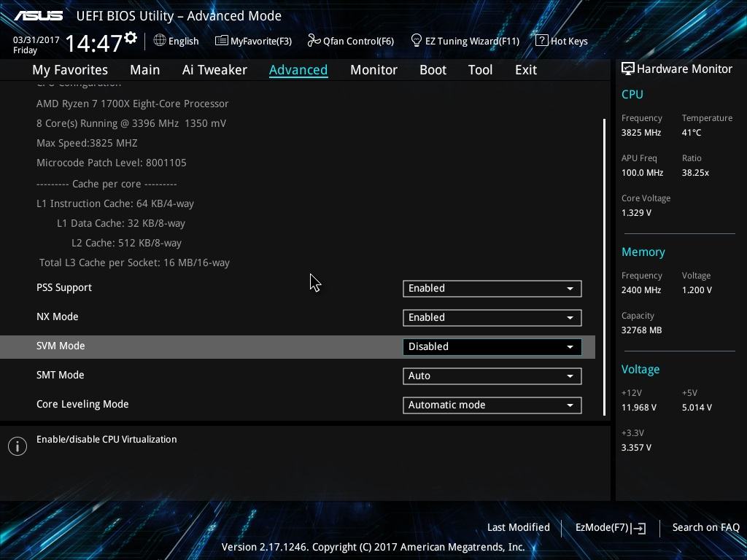This screenshot has width=747, height=560.
Task: Open the PSS Support dropdown
Action: pyautogui.click(x=492, y=289)
